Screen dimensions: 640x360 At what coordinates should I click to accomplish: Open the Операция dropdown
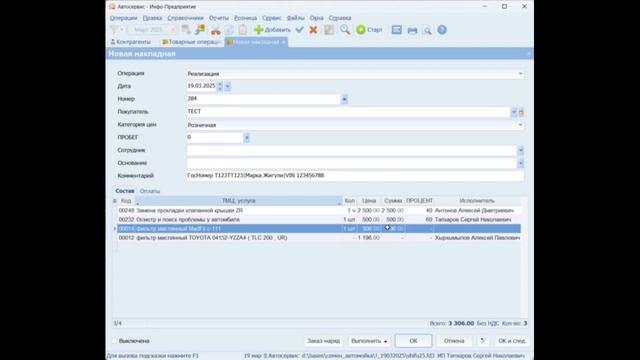coord(520,74)
